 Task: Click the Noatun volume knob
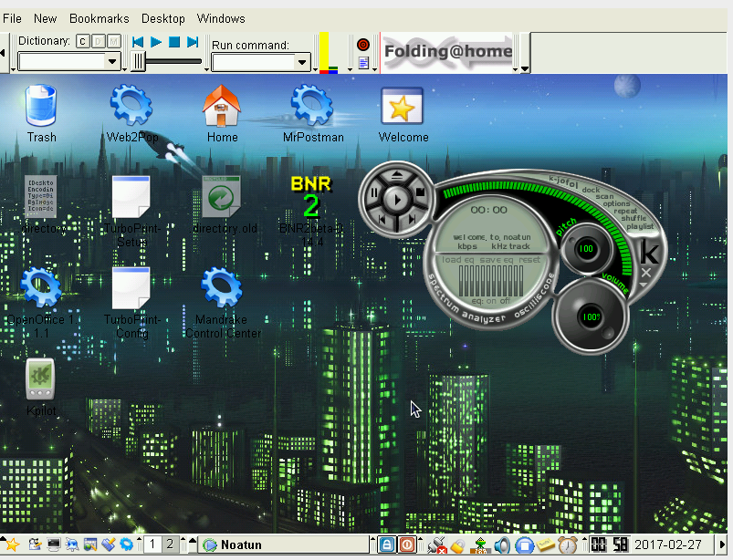coord(591,317)
